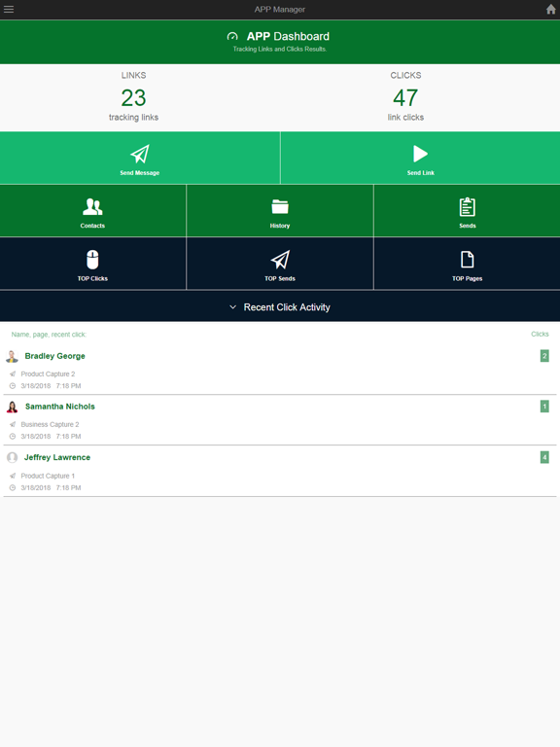Viewport: 560px width, 747px height.
Task: Click 'Business Capture 2' page text
Action: [50, 424]
